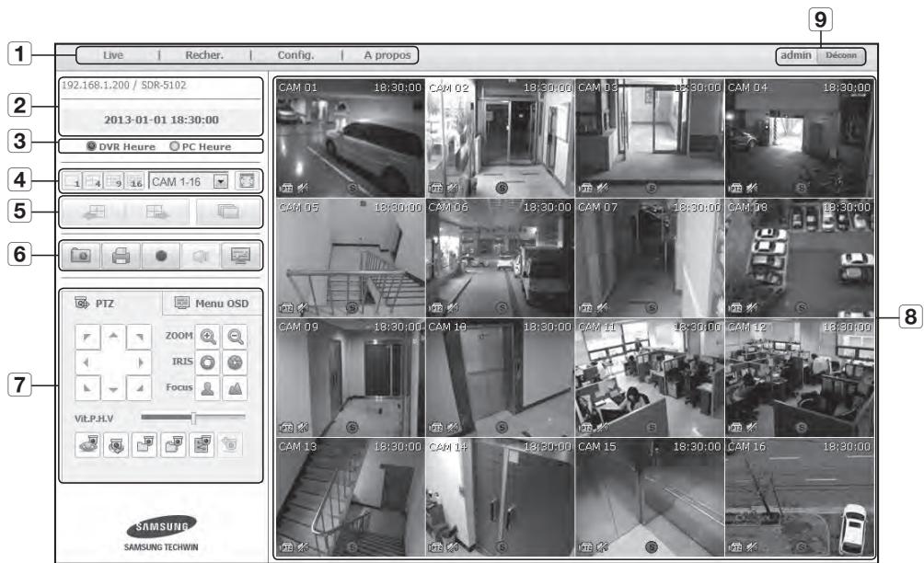Toggle the audio mute icon on CAM 15
The height and width of the screenshot is (563, 924).
[602, 547]
